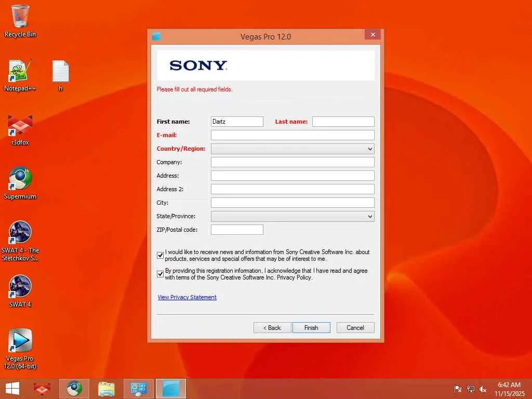Switch to Supermium in the taskbar

[74, 389]
